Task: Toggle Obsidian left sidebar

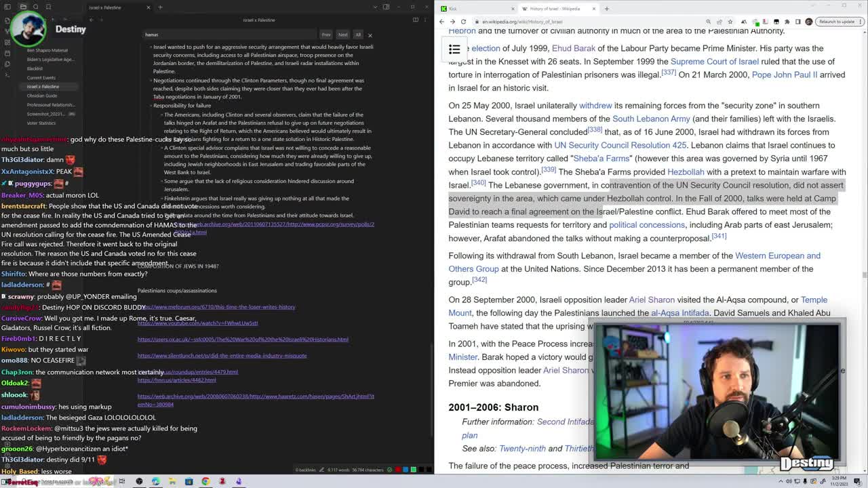Action: 7,7
